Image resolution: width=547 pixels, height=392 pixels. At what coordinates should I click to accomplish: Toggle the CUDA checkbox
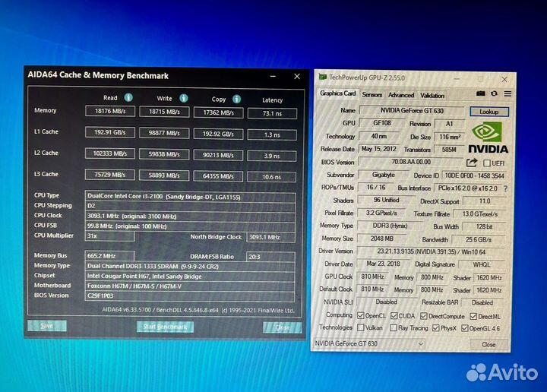pyautogui.click(x=394, y=315)
